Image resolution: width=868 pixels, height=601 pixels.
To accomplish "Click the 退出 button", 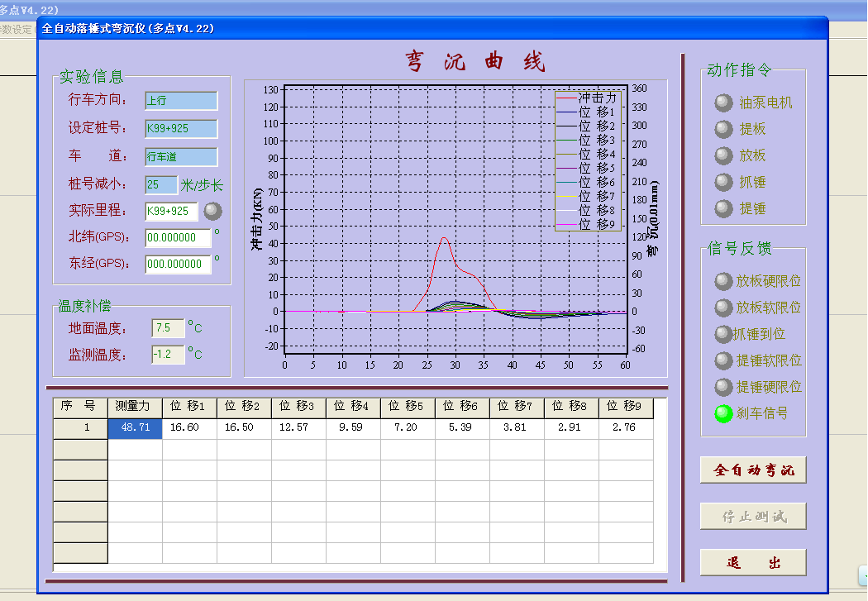I will pyautogui.click(x=753, y=563).
